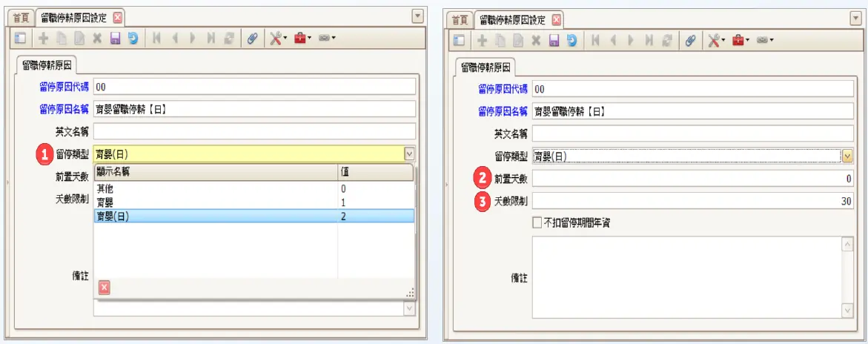This screenshot has height=344, width=868.
Task: Select 育嬰 with value 1 from the dropdown list
Action: point(215,202)
